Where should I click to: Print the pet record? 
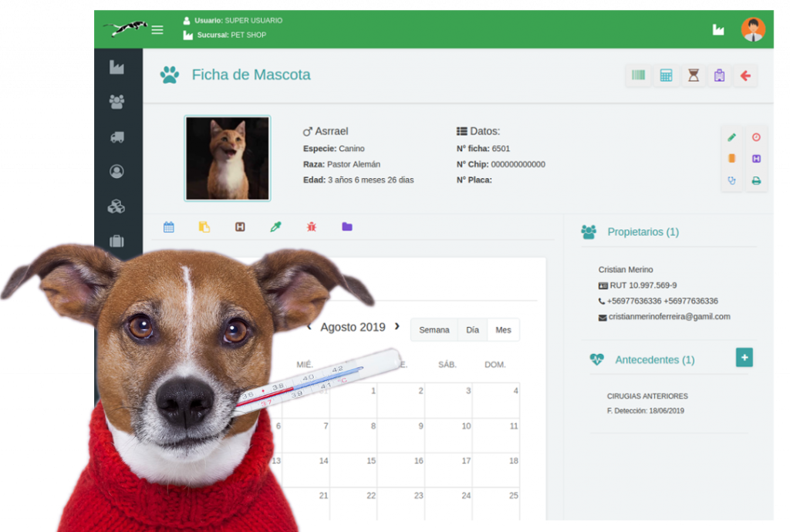point(756,181)
